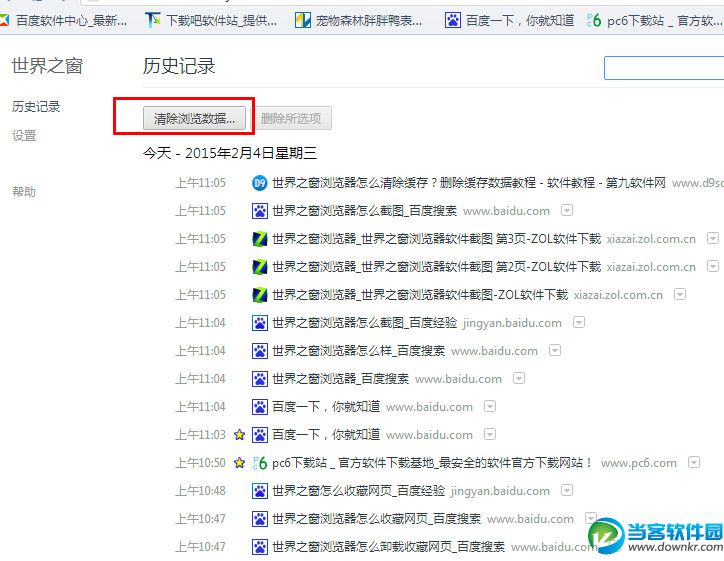Image resolution: width=724 pixels, height=561 pixels.
Task: Click the Baidu favicon of the 11:03 百度一下 entry
Action: pos(259,435)
